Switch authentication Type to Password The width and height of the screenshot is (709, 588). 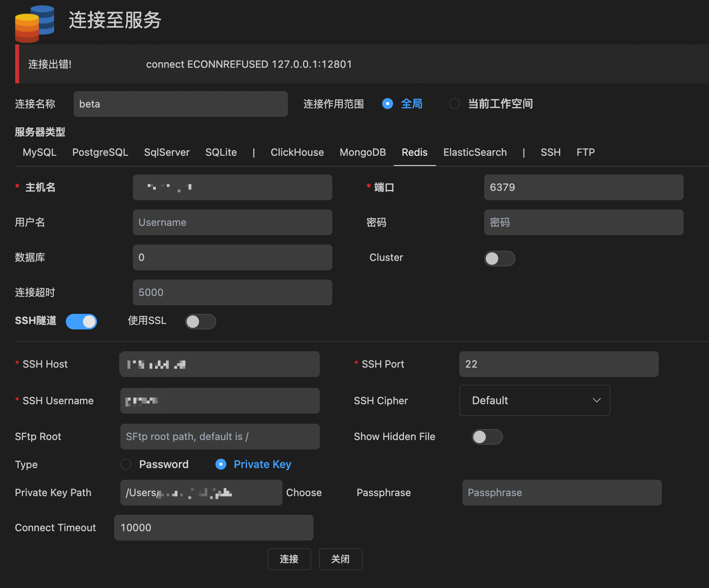[126, 464]
